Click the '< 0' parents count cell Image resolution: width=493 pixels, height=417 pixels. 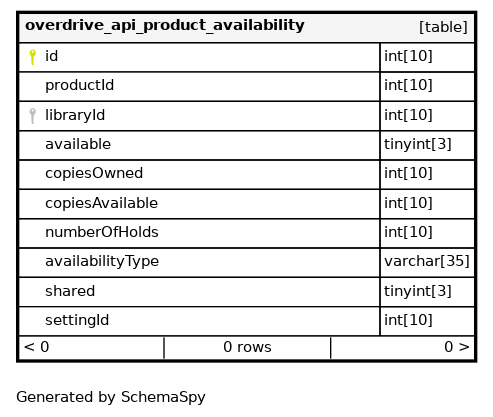coord(91,348)
